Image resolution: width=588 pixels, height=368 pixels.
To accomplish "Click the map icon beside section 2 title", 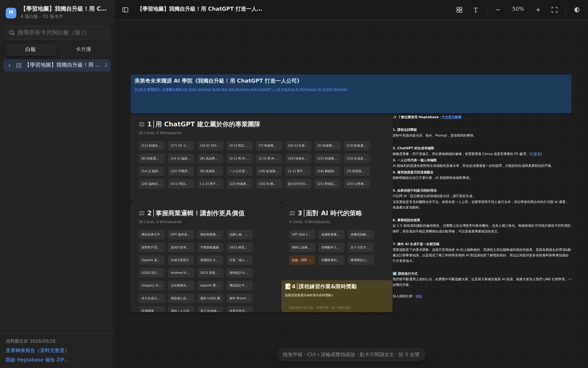I will click(142, 213).
